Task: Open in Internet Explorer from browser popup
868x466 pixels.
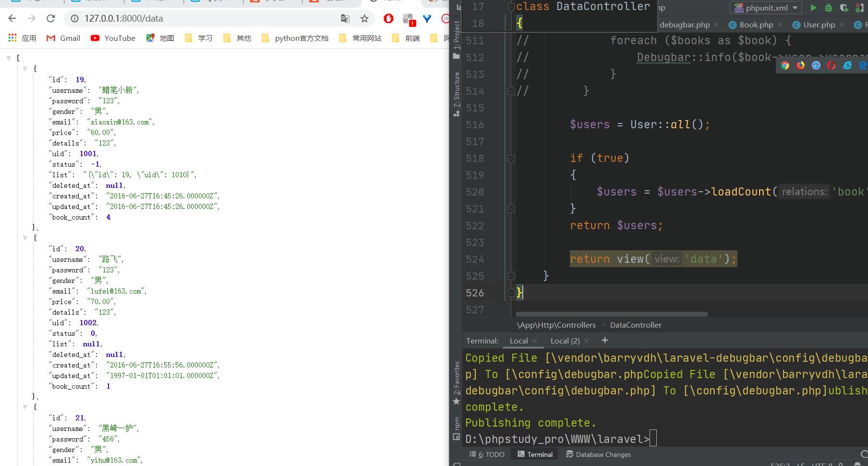Action: (847, 65)
